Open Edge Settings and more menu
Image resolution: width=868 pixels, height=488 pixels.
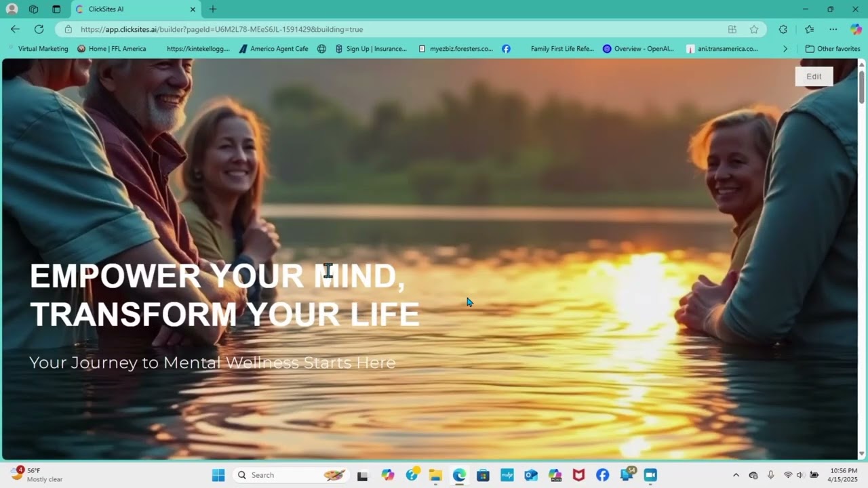click(833, 29)
